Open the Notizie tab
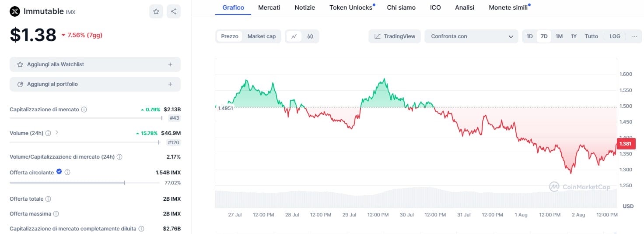 tap(304, 7)
